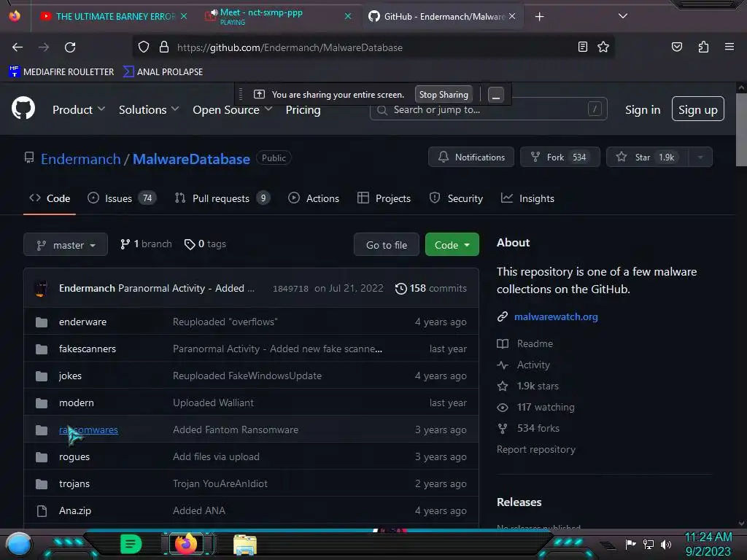Open the Issues tab

[x=122, y=198]
